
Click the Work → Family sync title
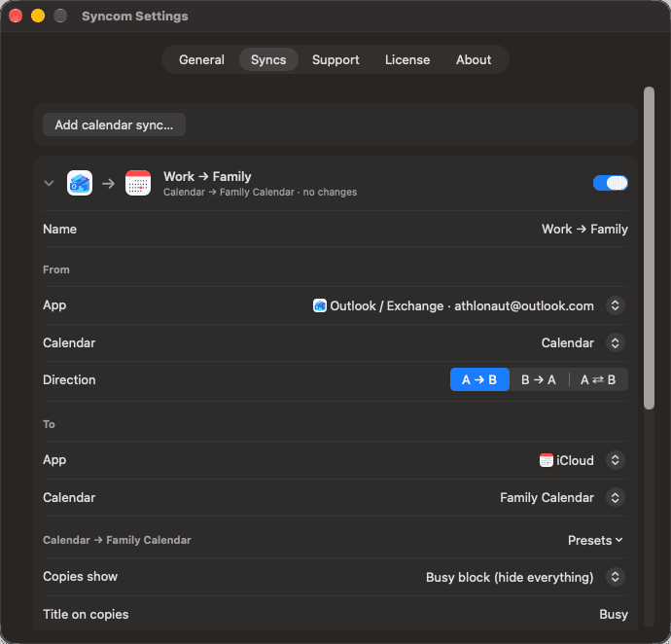click(207, 176)
